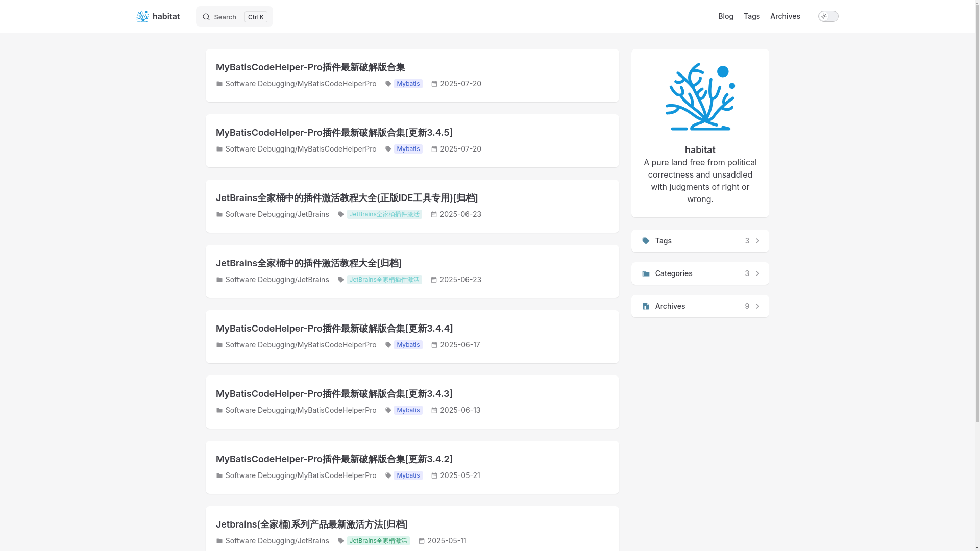This screenshot has height=551, width=980.
Task: Open post JetBrains全家桶中的插件激活教程大全(正版IDE工具专用)[归档]
Action: coord(347,198)
